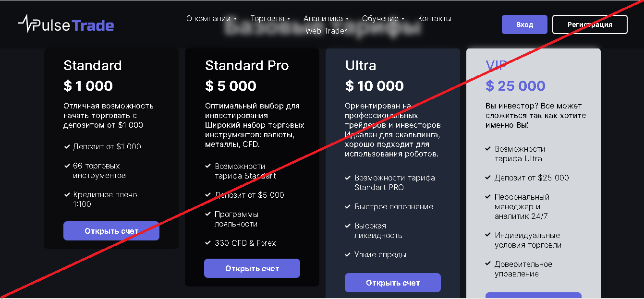Image resolution: width=644 pixels, height=299 pixels.
Task: Open the Web Trader link
Action: tap(326, 31)
